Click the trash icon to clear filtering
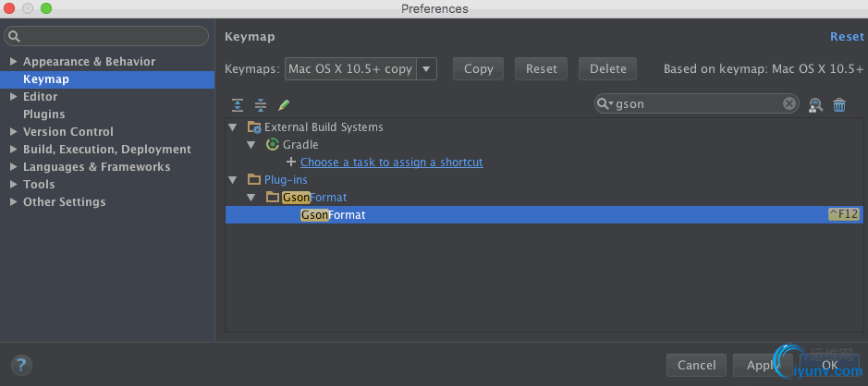 (839, 105)
